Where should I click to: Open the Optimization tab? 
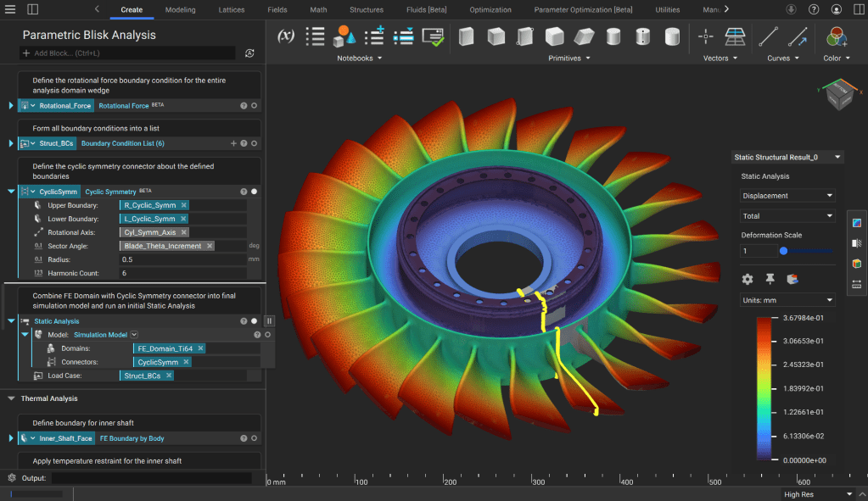(x=490, y=10)
